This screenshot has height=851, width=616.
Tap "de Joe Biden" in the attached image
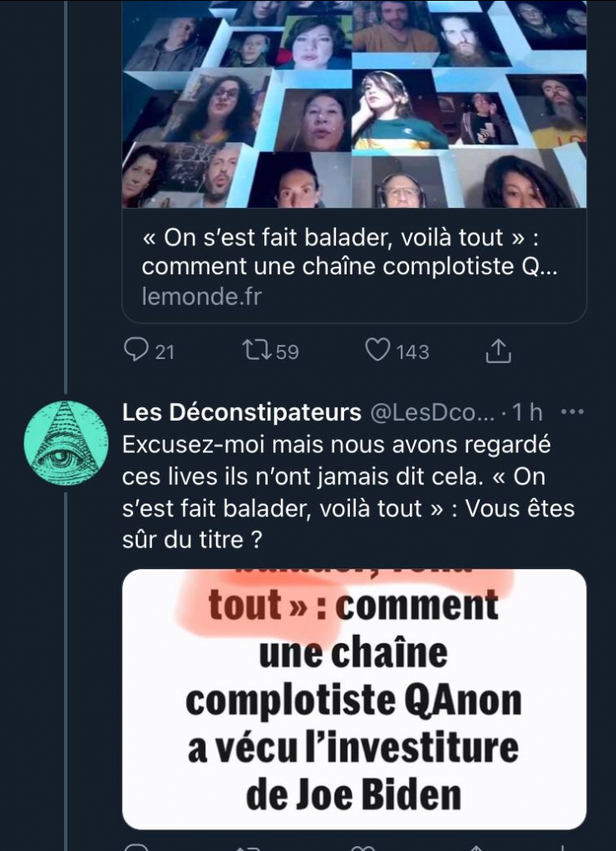click(x=354, y=794)
